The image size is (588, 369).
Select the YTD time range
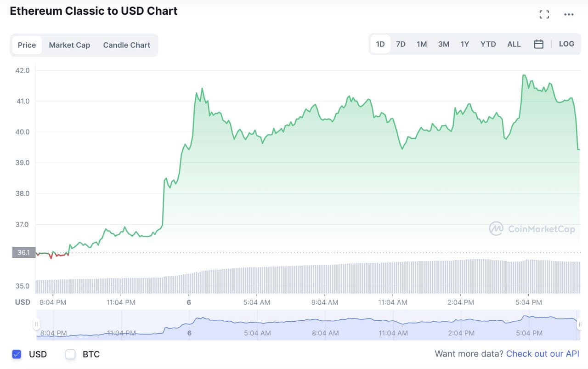coord(488,44)
